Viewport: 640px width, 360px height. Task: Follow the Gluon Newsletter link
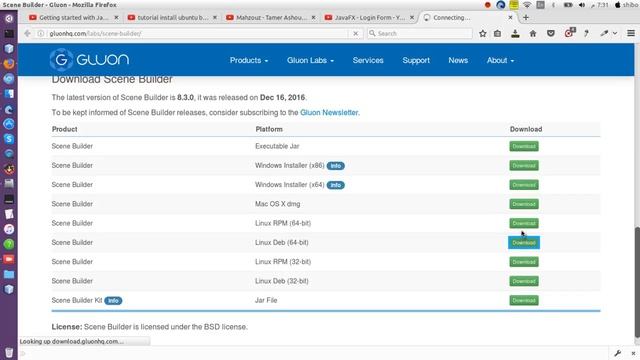(329, 112)
